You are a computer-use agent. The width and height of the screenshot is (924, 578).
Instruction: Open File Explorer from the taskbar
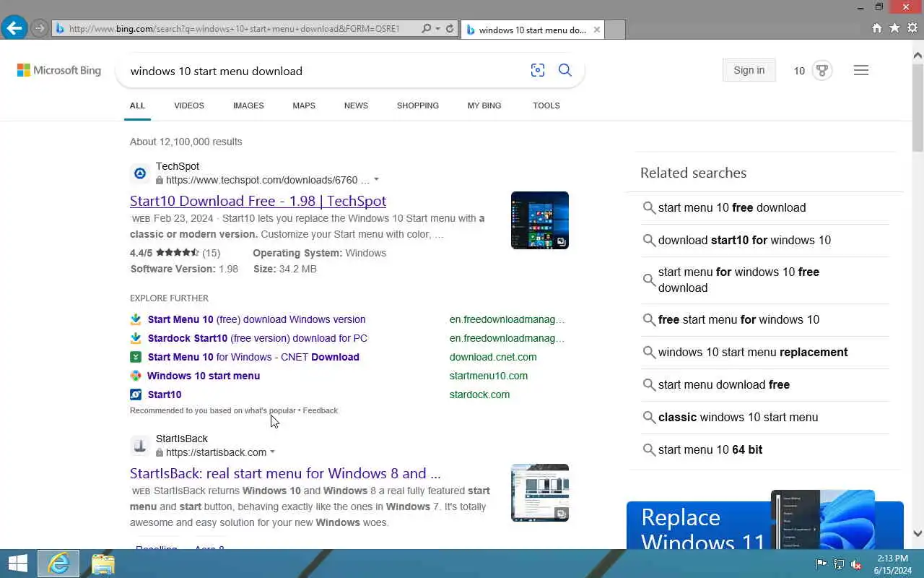(x=103, y=564)
